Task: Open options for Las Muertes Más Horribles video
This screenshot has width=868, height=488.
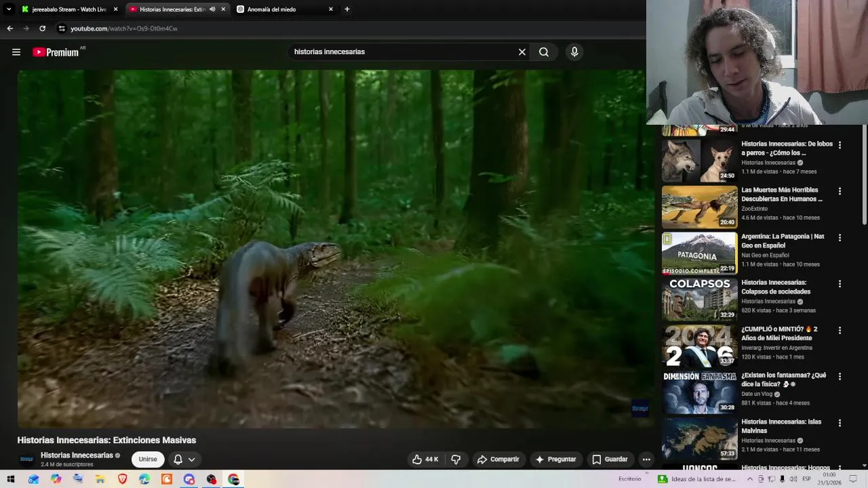Action: [840, 191]
